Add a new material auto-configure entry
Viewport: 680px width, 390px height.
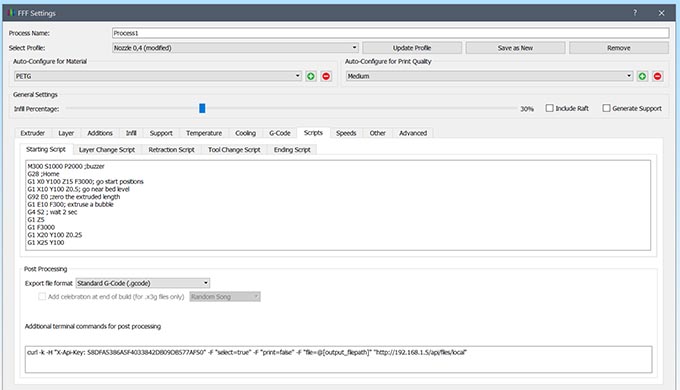311,76
